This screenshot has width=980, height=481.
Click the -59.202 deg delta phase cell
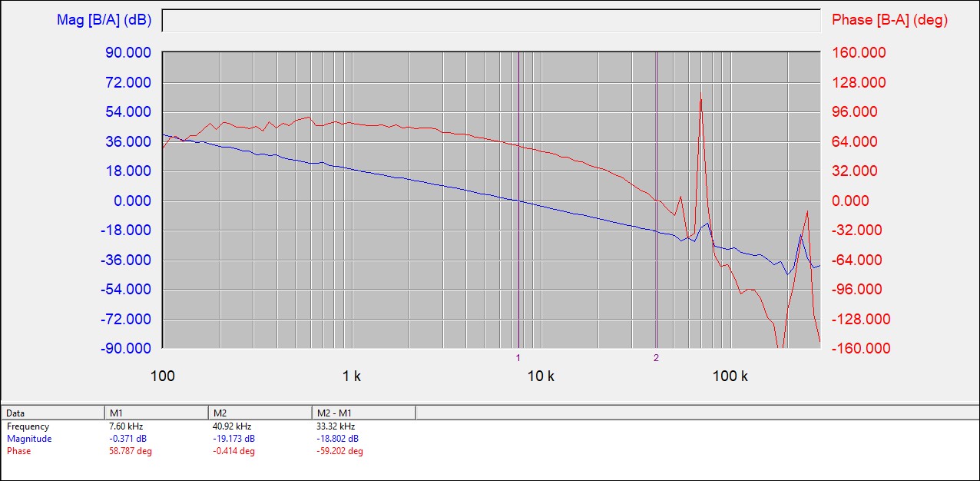[x=339, y=451]
